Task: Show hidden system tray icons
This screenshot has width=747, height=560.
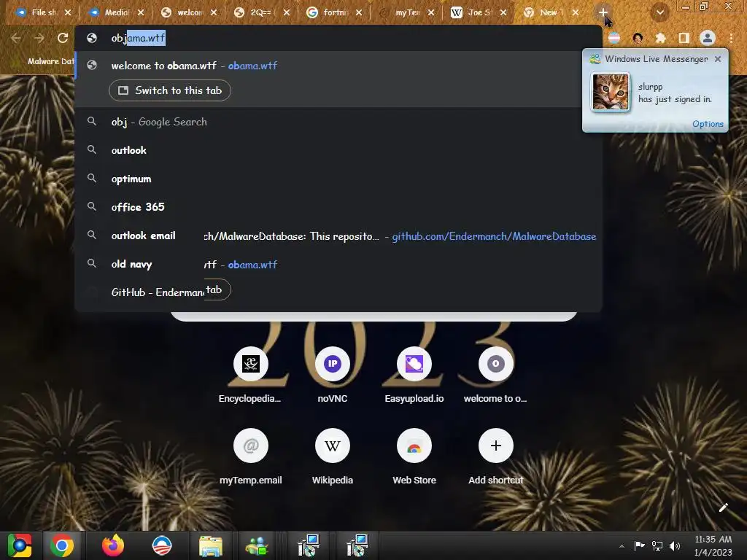Action: pos(622,546)
